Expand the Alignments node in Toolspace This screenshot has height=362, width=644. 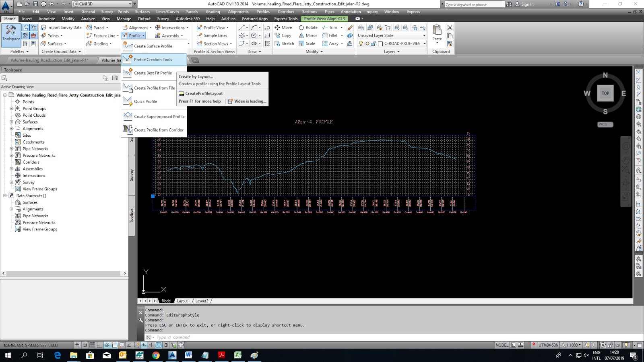[12, 128]
